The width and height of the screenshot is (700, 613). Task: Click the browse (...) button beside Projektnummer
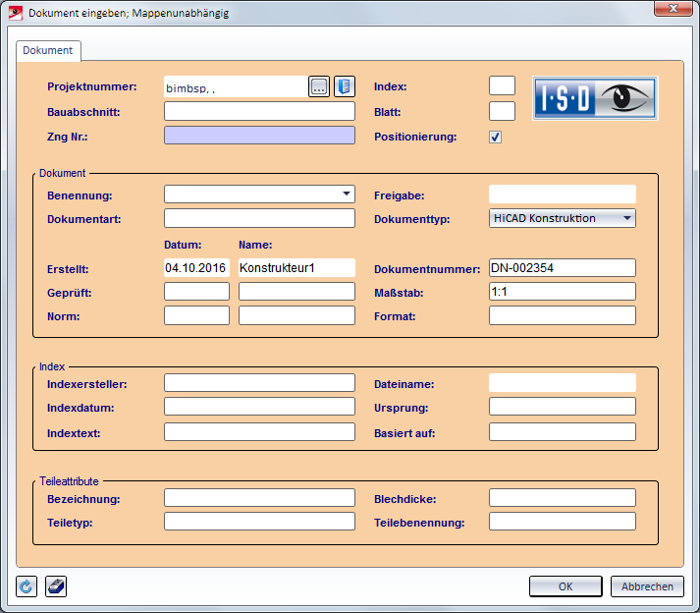click(319, 86)
